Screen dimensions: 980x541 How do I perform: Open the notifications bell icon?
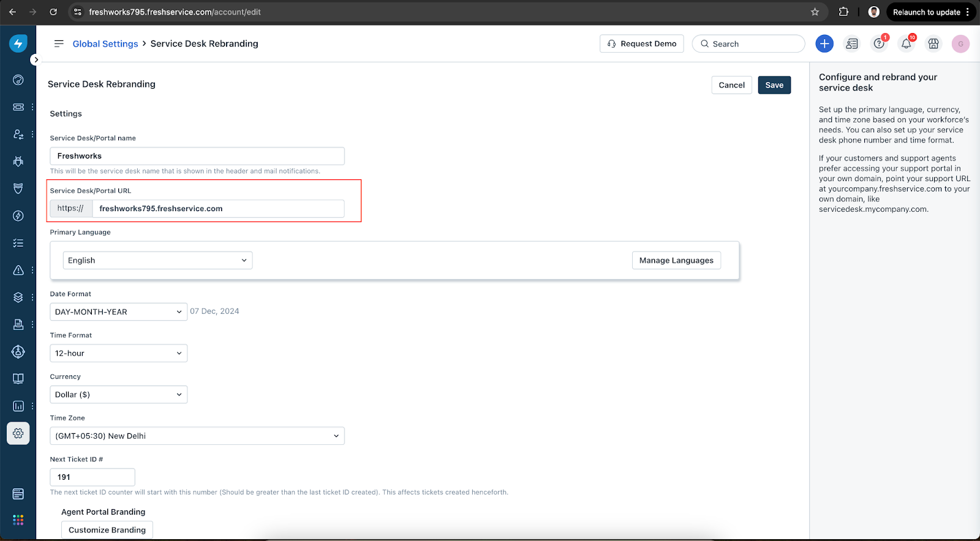click(906, 43)
